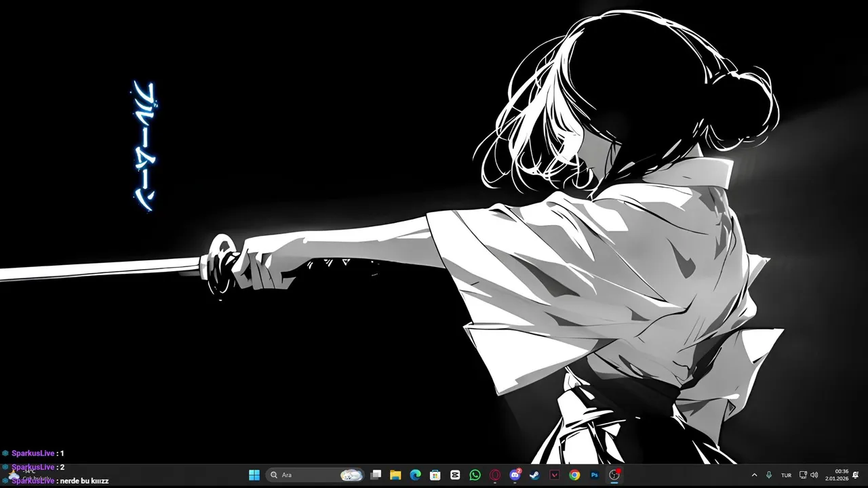This screenshot has height=488, width=868.
Task: Open Task View on the taskbar
Action: [x=376, y=475]
